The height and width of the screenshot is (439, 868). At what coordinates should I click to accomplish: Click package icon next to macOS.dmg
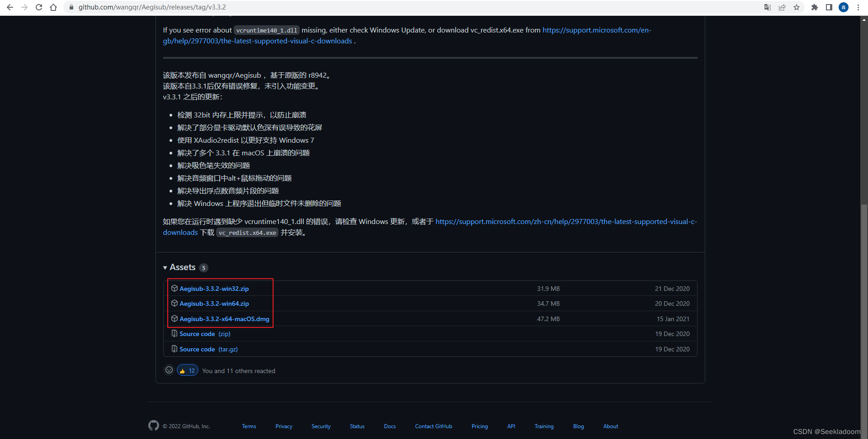(x=175, y=318)
